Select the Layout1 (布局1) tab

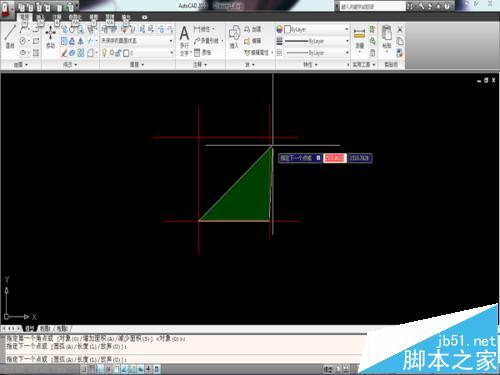(x=45, y=329)
